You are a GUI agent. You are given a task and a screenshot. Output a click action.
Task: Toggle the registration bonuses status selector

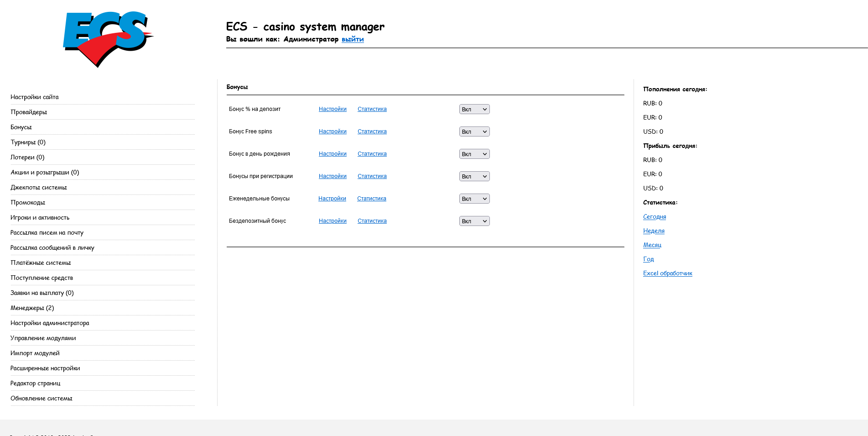click(x=474, y=176)
